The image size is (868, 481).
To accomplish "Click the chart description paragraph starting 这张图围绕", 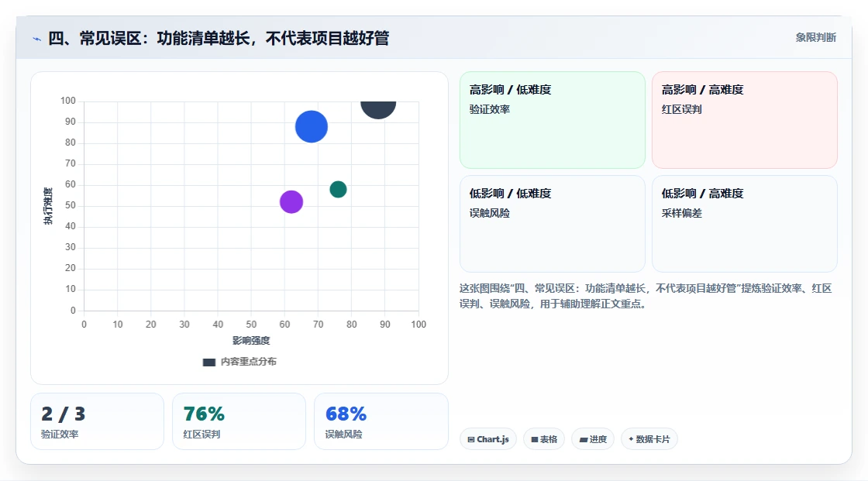I will [x=646, y=296].
